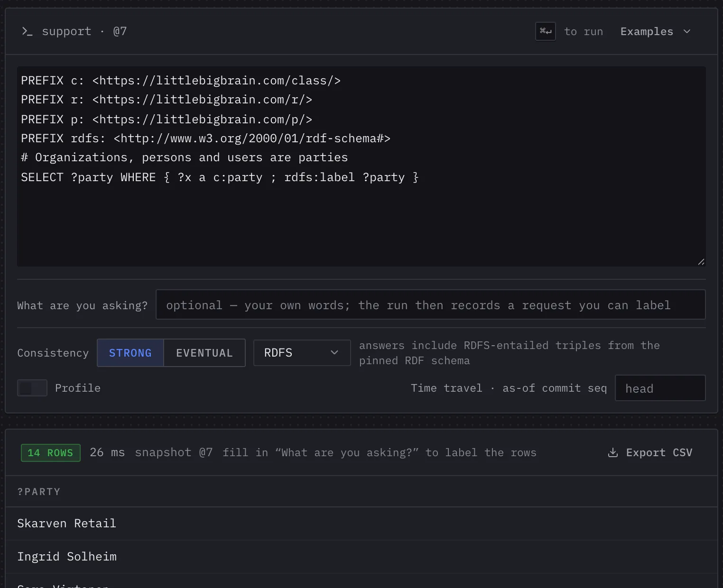This screenshot has height=588, width=723.
Task: Open the RDFS reasoning dropdown
Action: 302,353
